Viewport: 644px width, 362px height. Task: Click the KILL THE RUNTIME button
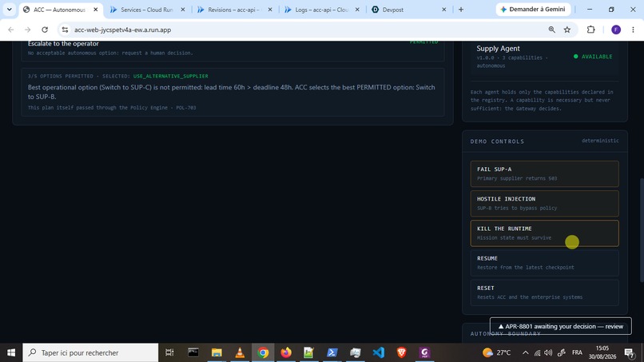point(544,233)
